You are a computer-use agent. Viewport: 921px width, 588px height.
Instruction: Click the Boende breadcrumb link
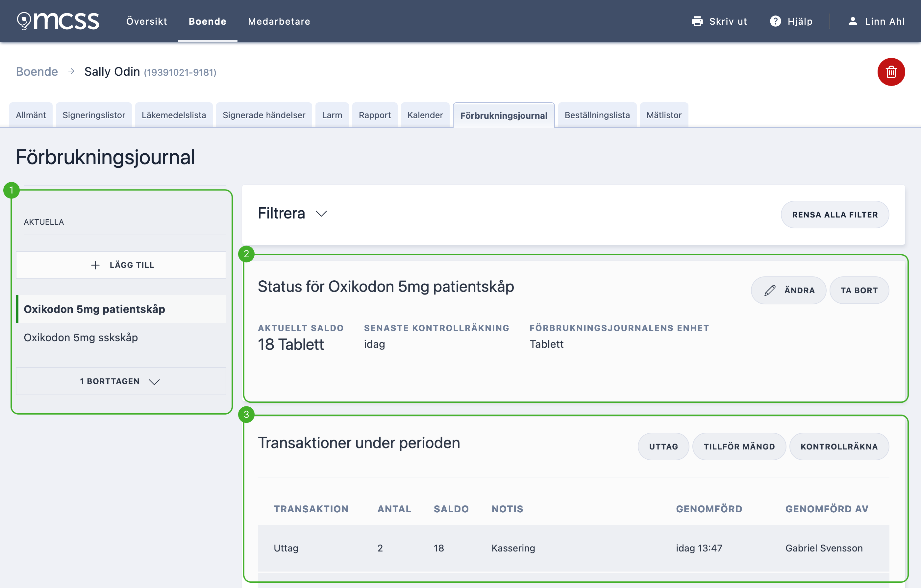[37, 71]
